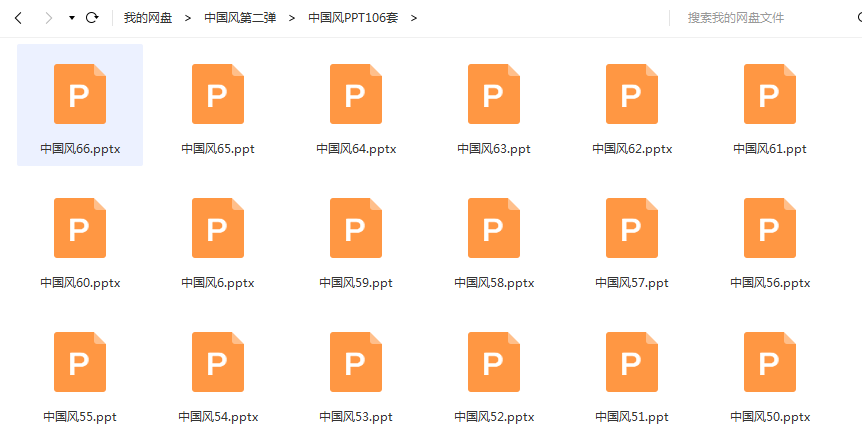Expand chevron after 中国风PPT106套 breadcrumb
862x445 pixels.
tap(414, 18)
